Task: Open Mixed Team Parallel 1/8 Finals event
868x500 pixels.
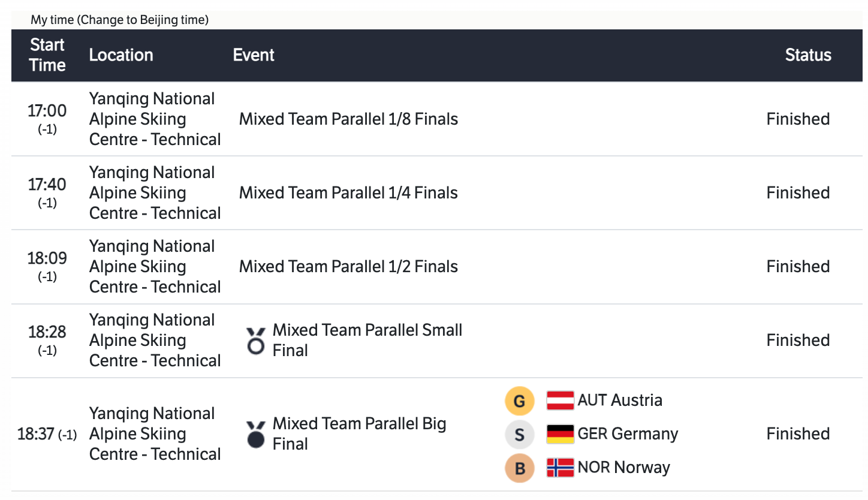Action: coord(348,119)
